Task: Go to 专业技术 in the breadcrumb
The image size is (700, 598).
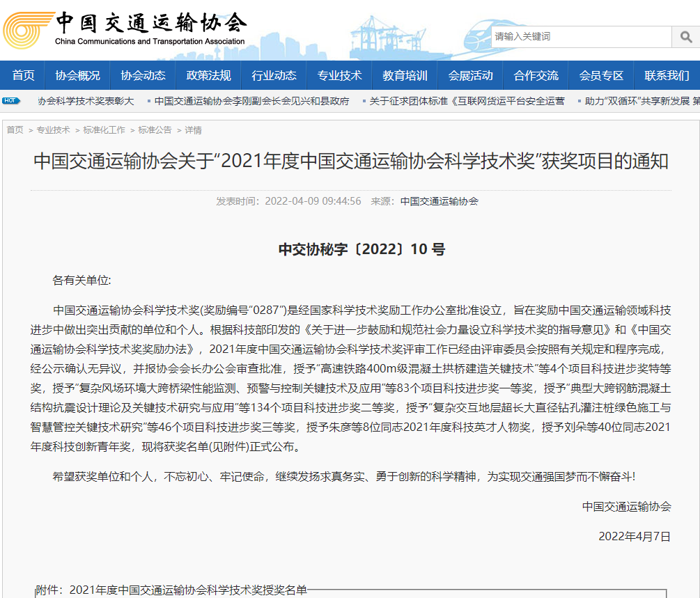Action: coord(53,130)
